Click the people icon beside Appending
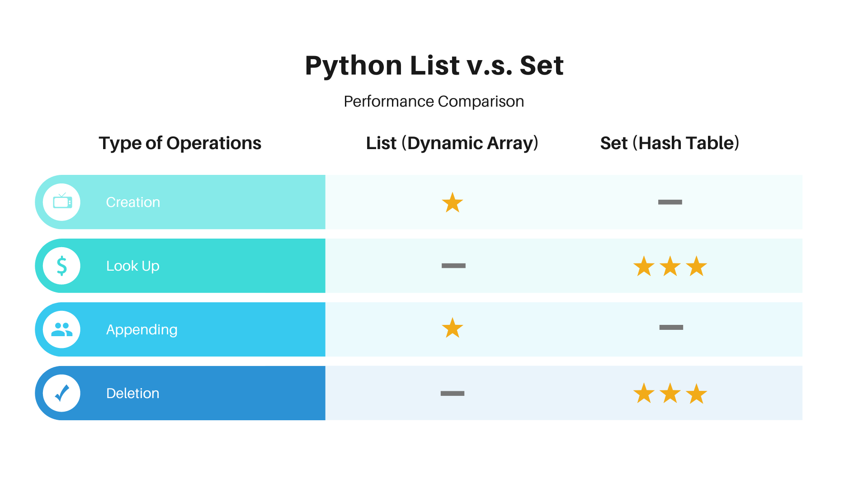Viewport: 868px width, 488px height. 62,329
